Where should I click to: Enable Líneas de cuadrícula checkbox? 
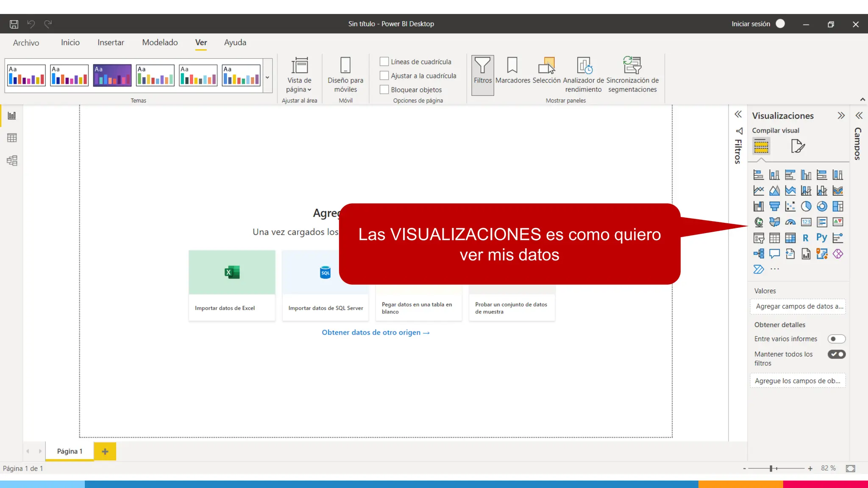point(384,61)
